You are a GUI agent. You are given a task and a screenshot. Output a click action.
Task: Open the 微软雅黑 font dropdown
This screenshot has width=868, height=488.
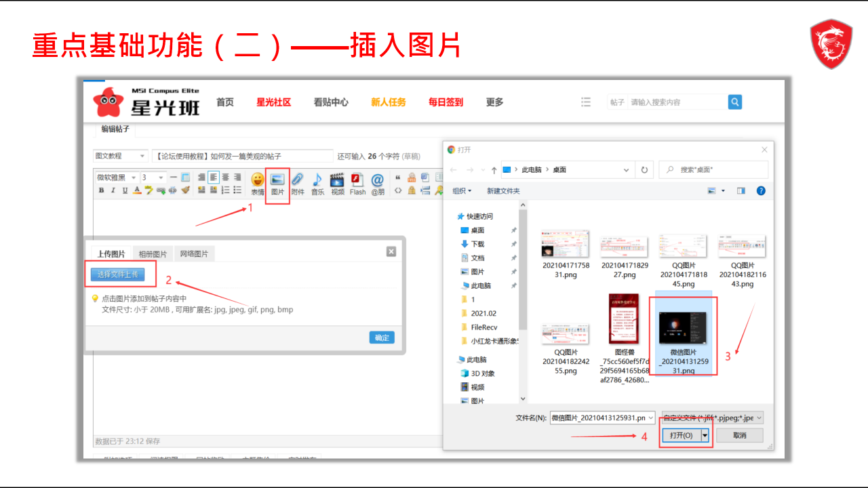point(116,178)
